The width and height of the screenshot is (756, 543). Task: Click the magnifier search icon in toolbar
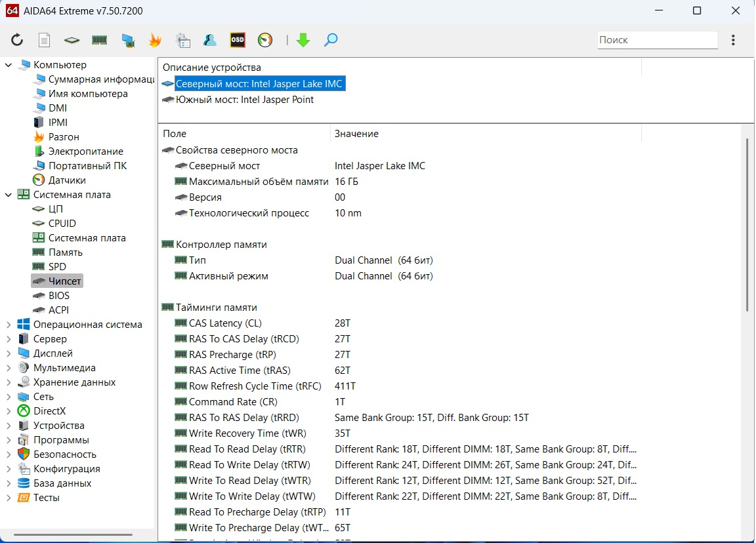[x=331, y=40]
